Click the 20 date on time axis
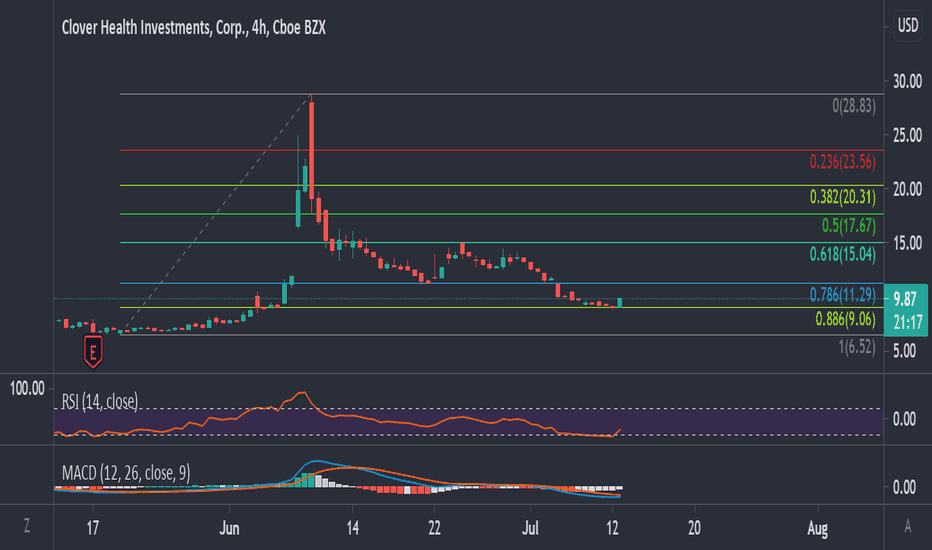This screenshot has width=932, height=550. (694, 528)
